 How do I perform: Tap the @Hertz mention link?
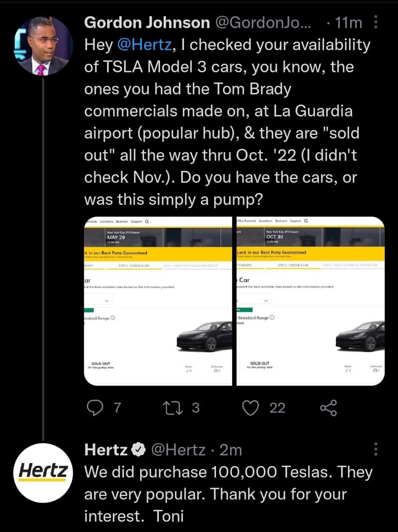click(145, 45)
